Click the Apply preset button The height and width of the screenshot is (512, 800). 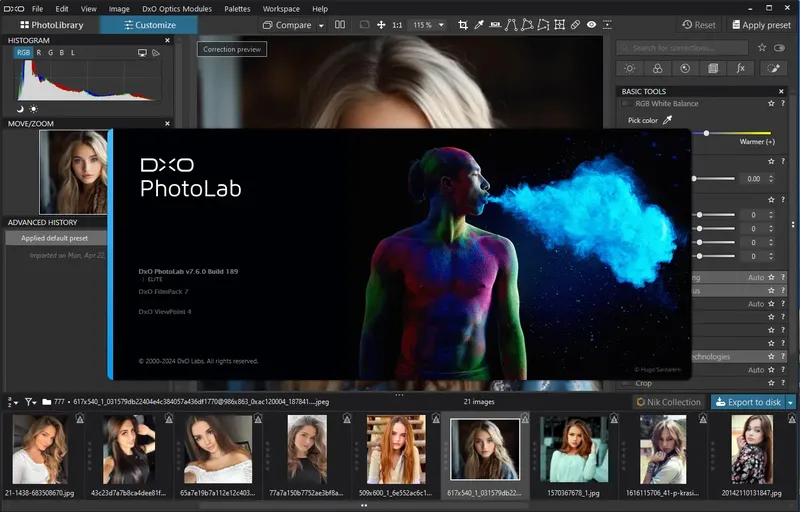click(761, 25)
